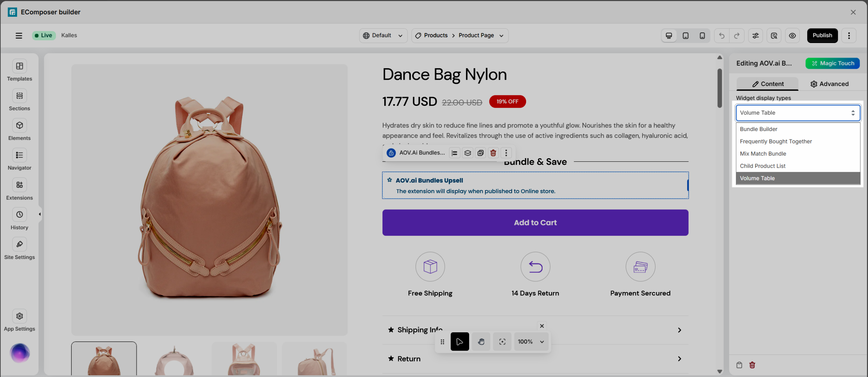Toggle the preview eye icon
Viewport: 868px width, 377px height.
click(x=792, y=36)
